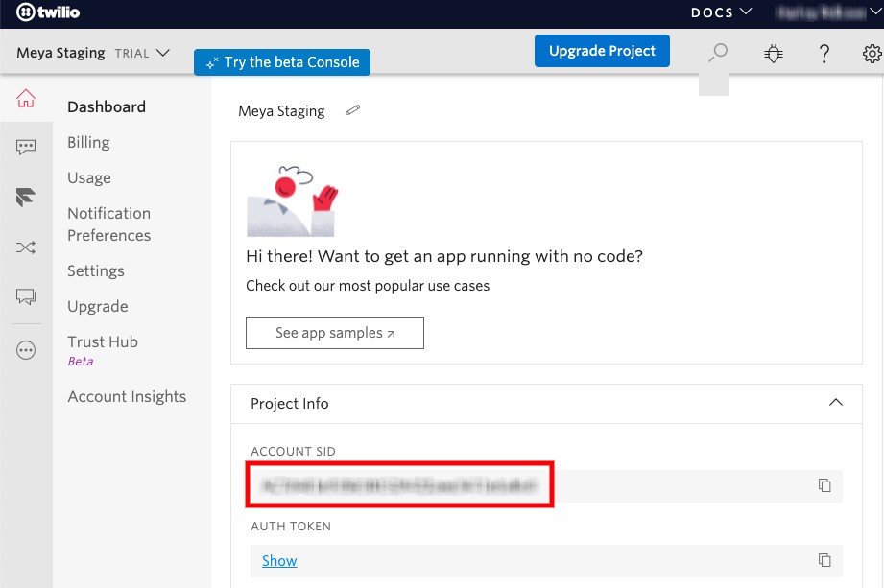Click the waving chef illustration

[292, 201]
